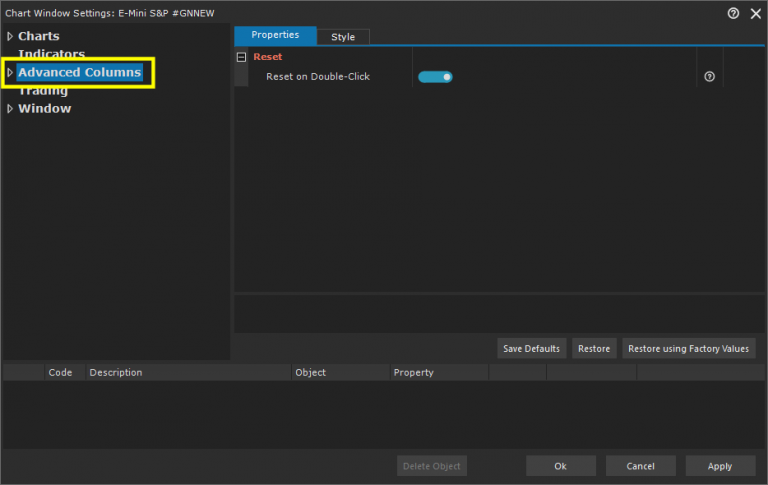
Task: Click the Restore button
Action: pos(594,349)
